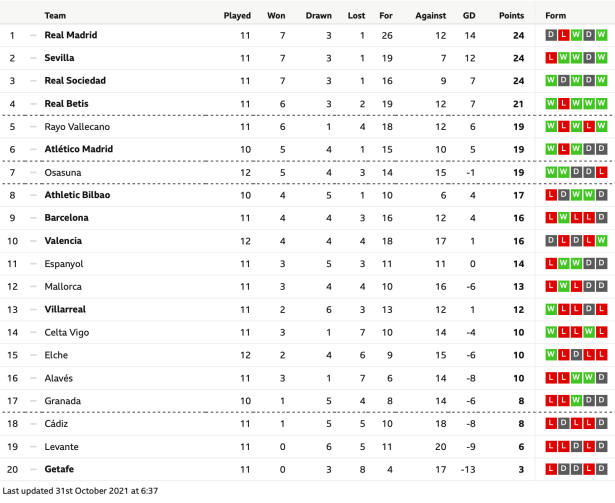Click the movement dash beside Atlético Madrid
Image resolution: width=615 pixels, height=503 pixels.
(x=32, y=150)
